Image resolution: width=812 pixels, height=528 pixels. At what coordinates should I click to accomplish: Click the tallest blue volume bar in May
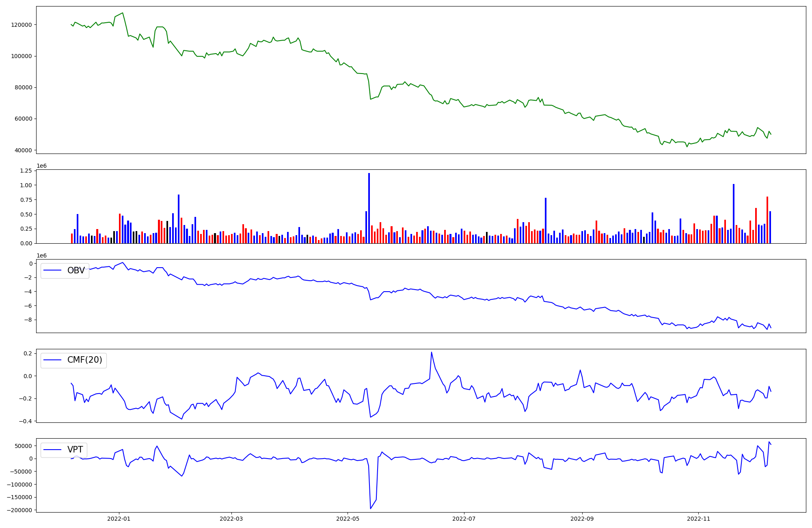click(369, 208)
